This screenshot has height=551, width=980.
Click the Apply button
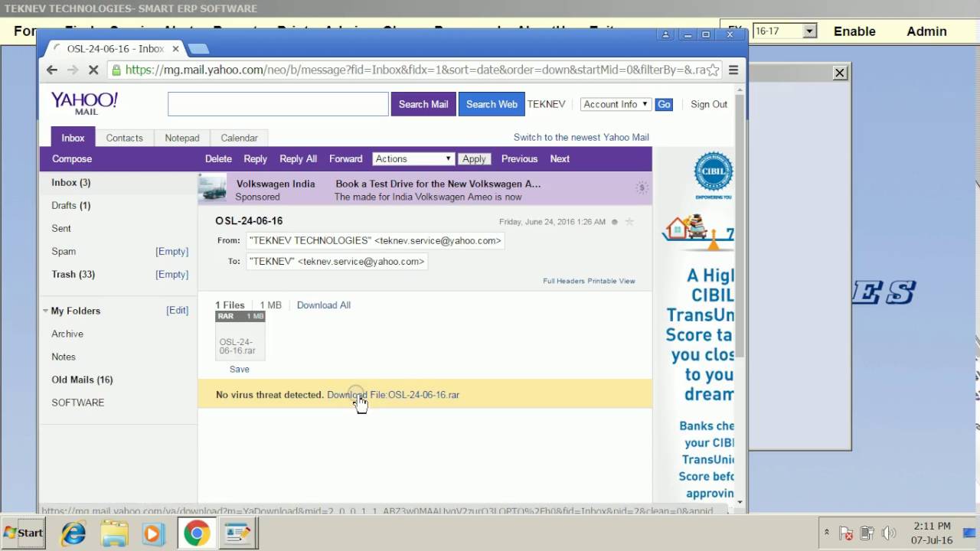pos(474,158)
